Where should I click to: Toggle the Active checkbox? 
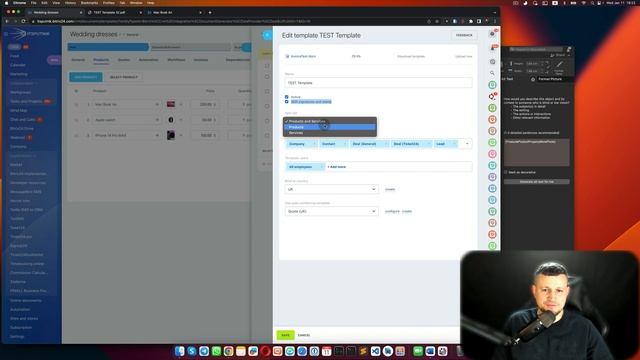pos(287,97)
